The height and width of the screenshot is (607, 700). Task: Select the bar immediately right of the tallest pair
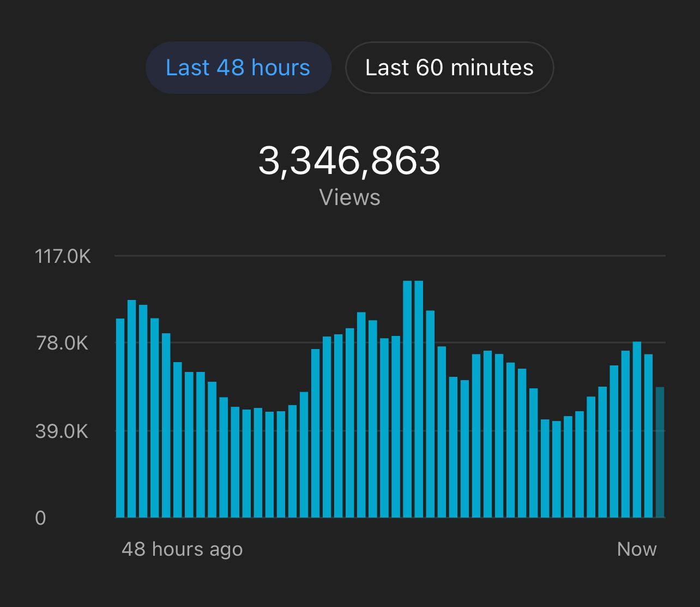pos(430,414)
